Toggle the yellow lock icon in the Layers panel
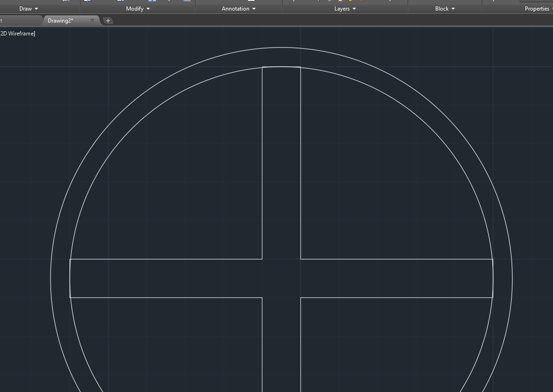 [x=350, y=2]
